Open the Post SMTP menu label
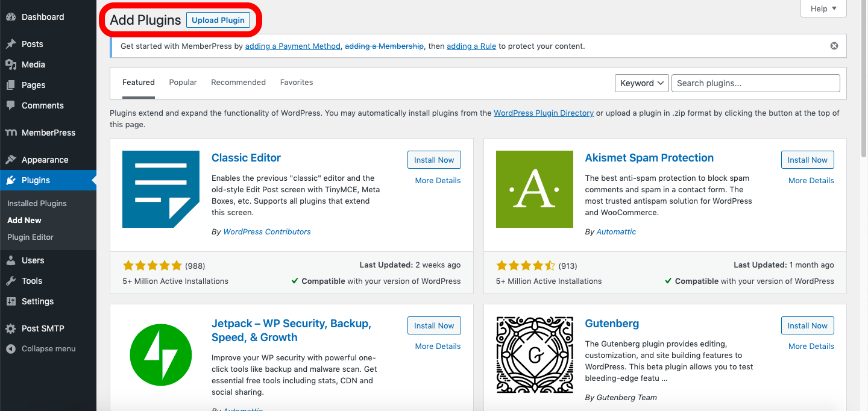The height and width of the screenshot is (411, 868). 43,328
